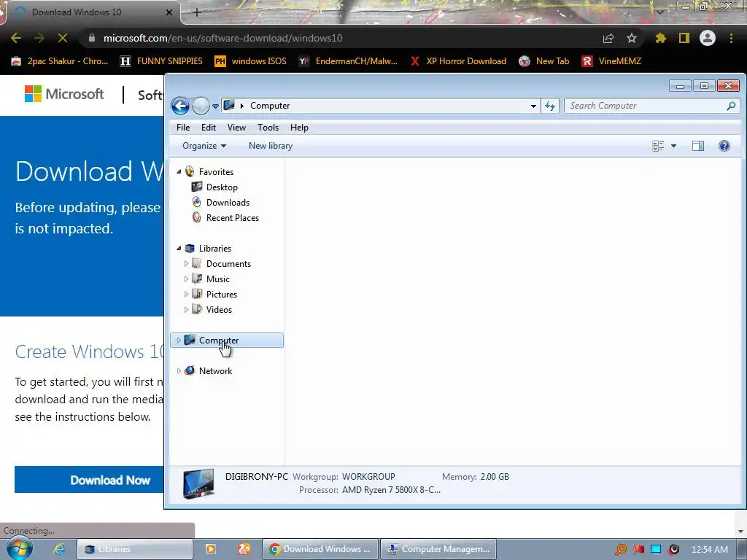Open the windows ISOS bookmark
Image resolution: width=747 pixels, height=560 pixels.
coord(251,61)
